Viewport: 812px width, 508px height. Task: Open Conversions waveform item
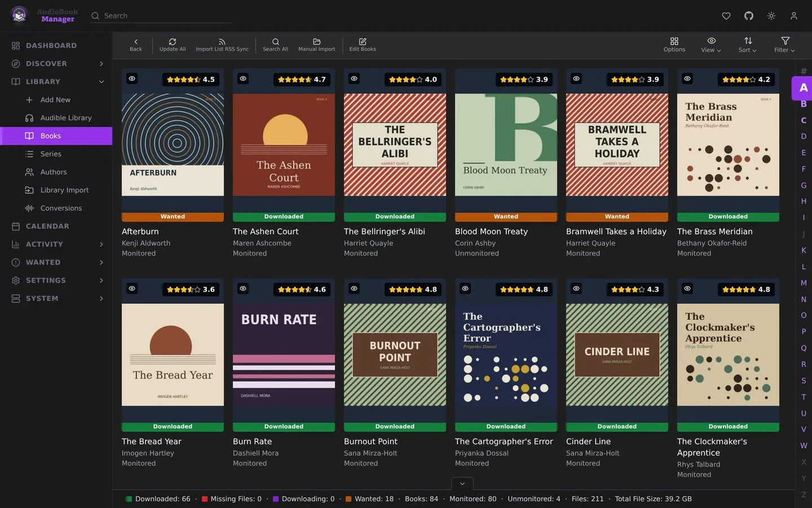(x=56, y=208)
